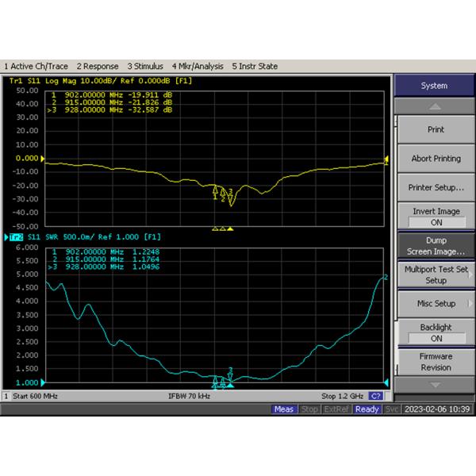Viewport: 476px width, 476px height.
Task: Click the yellow stimulus marker triangle below Tr1 graph
Action: click(230, 228)
